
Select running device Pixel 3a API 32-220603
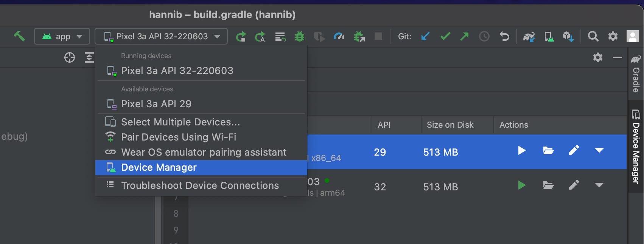(201, 71)
